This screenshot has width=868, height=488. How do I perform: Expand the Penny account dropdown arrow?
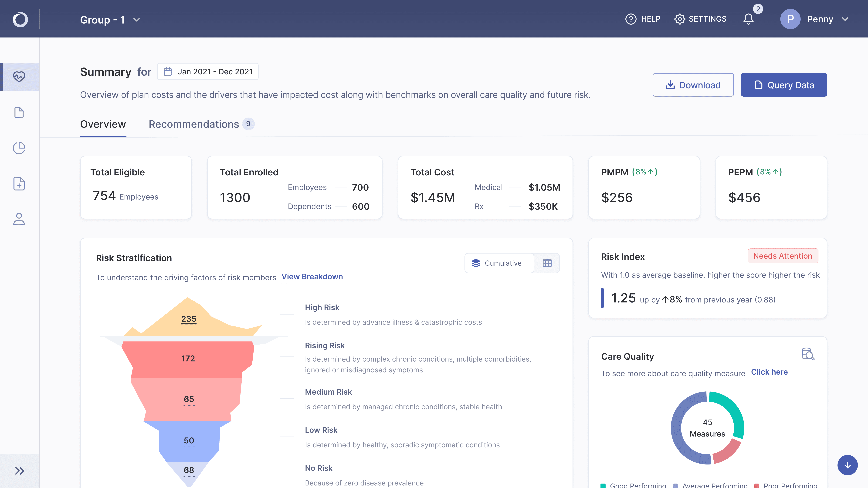(845, 19)
